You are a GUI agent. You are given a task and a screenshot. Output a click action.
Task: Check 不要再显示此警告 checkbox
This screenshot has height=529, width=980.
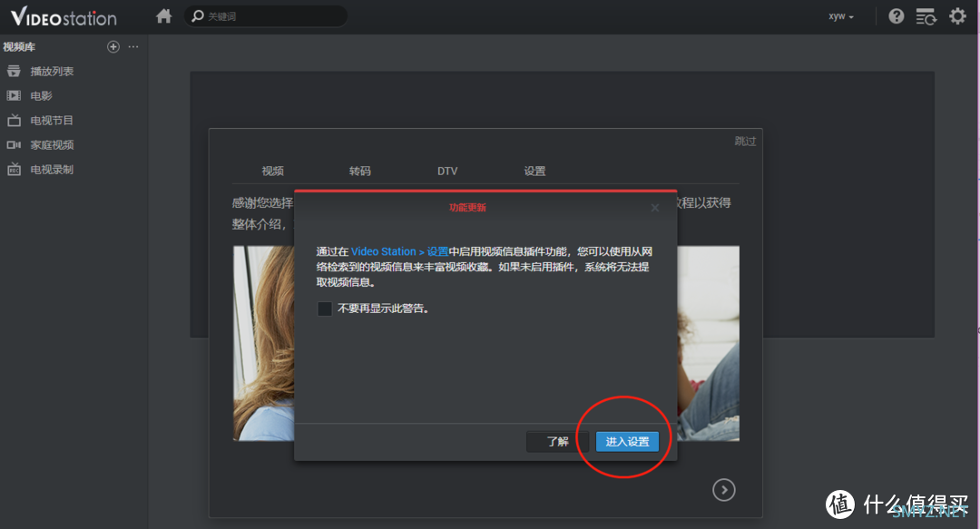point(324,309)
